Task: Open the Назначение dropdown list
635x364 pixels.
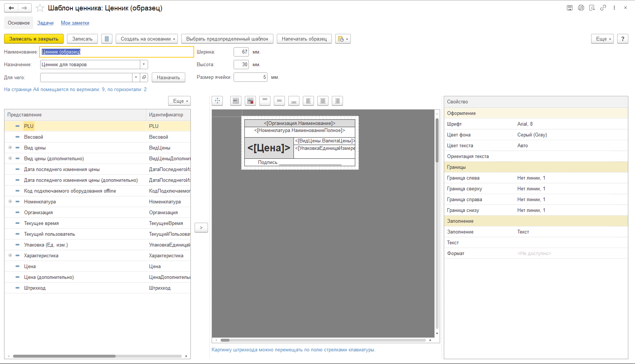Action: coord(144,65)
